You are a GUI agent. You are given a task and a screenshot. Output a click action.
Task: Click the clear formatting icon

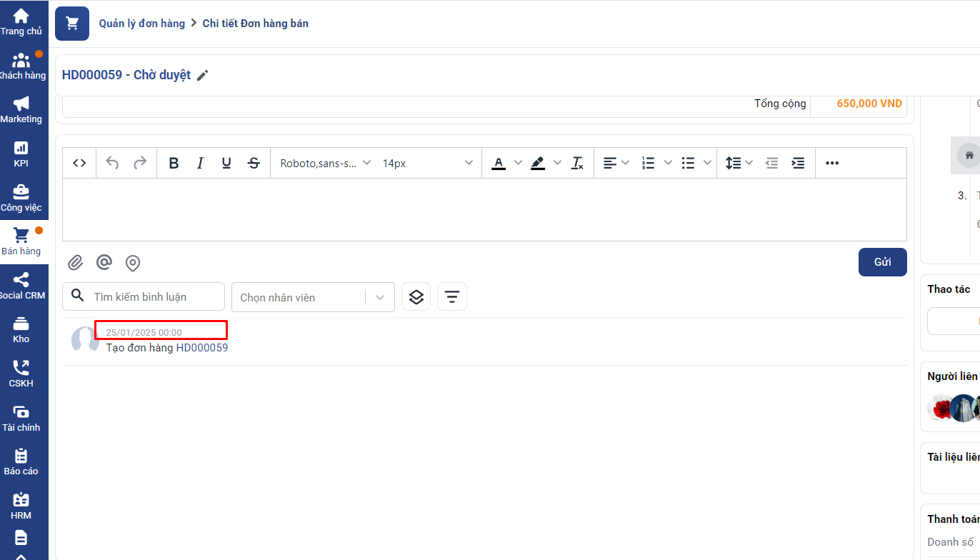point(577,163)
